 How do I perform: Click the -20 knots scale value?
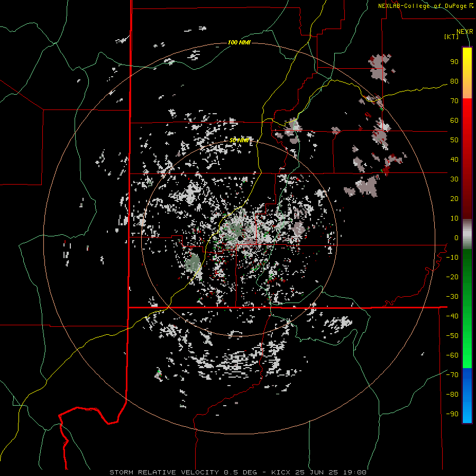[x=452, y=277]
